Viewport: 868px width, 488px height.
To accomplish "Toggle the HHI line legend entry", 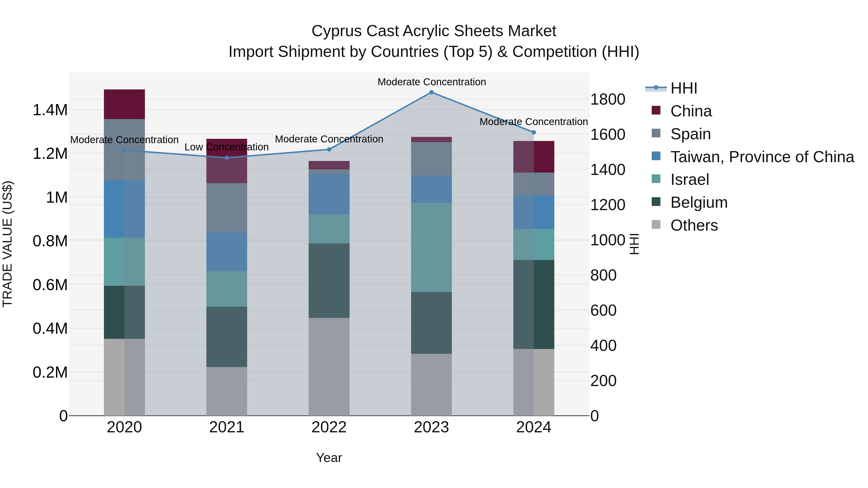I will pos(671,88).
